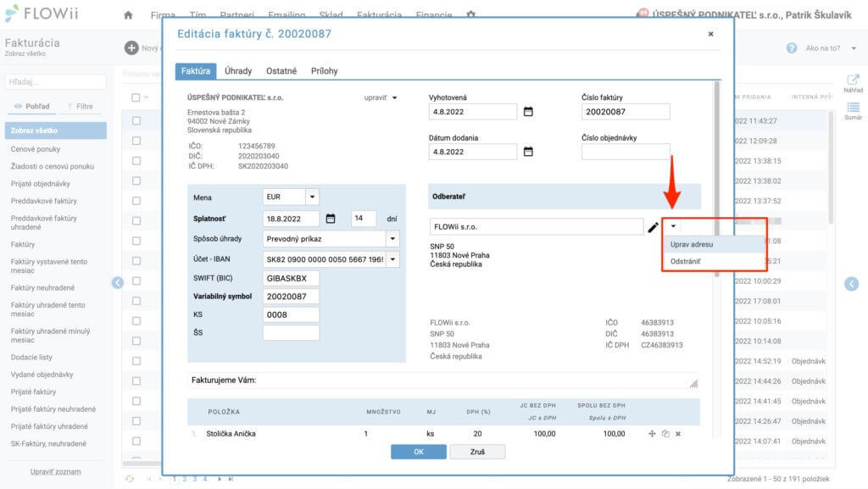This screenshot has width=868, height=489.
Task: Check the row added at 12:09:28
Action: tap(136, 141)
